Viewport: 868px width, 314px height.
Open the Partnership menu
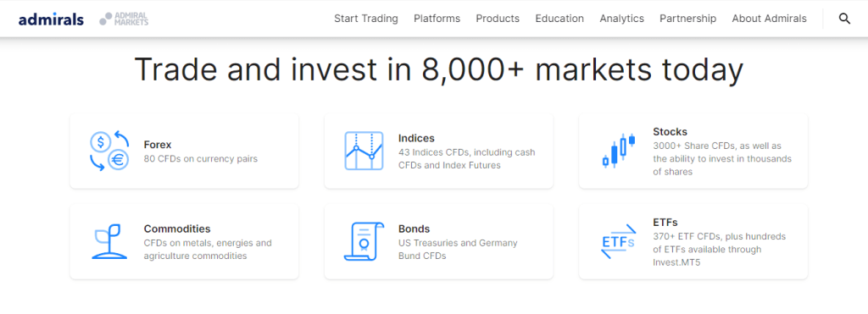click(x=688, y=19)
